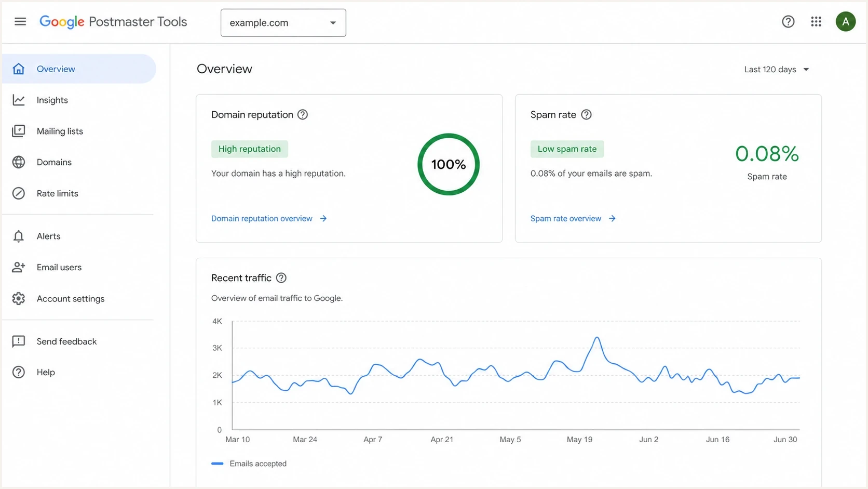Click the Insights chart icon

19,100
